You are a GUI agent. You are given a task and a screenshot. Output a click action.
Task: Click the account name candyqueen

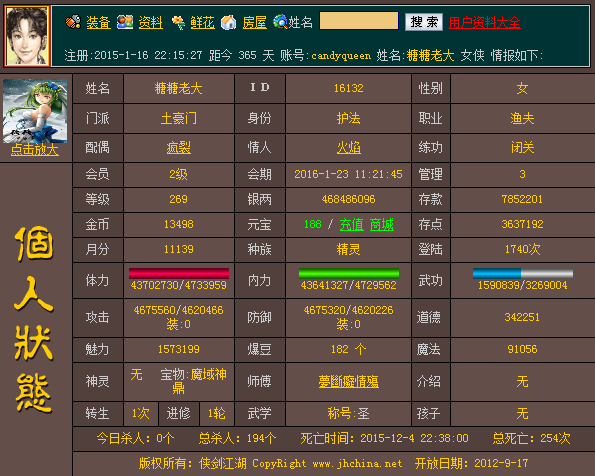point(341,56)
